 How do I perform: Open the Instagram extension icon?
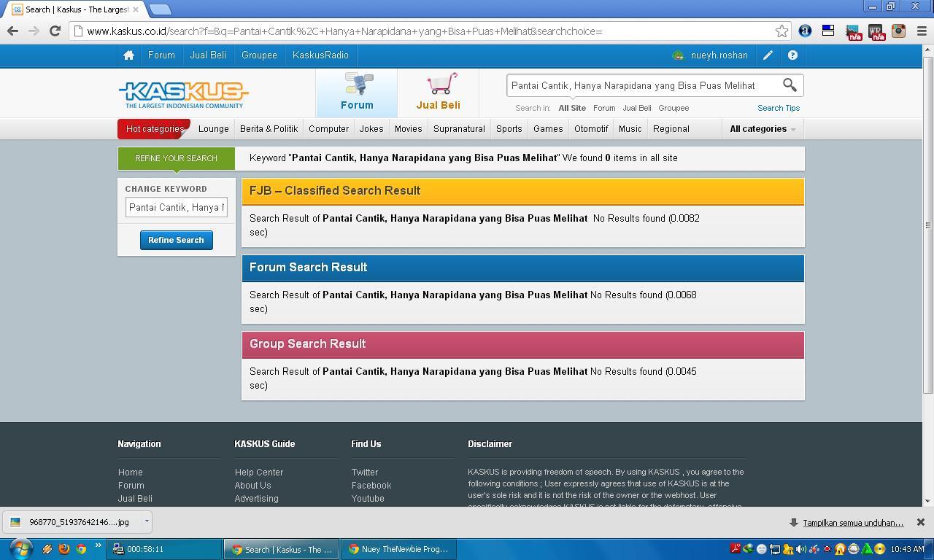[x=898, y=31]
